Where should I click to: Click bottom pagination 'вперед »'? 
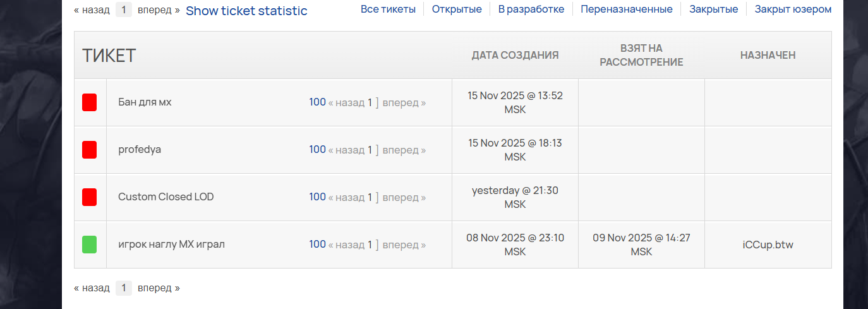coord(159,288)
